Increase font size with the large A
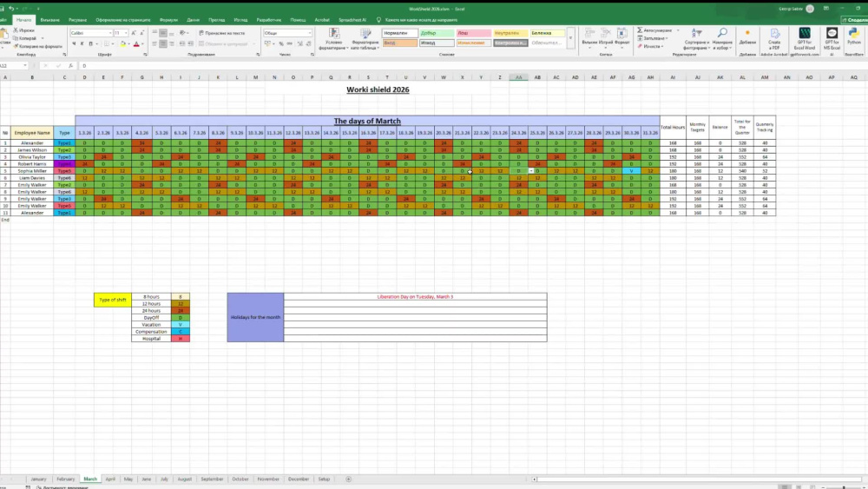Image resolution: width=868 pixels, height=489 pixels. pos(134,33)
